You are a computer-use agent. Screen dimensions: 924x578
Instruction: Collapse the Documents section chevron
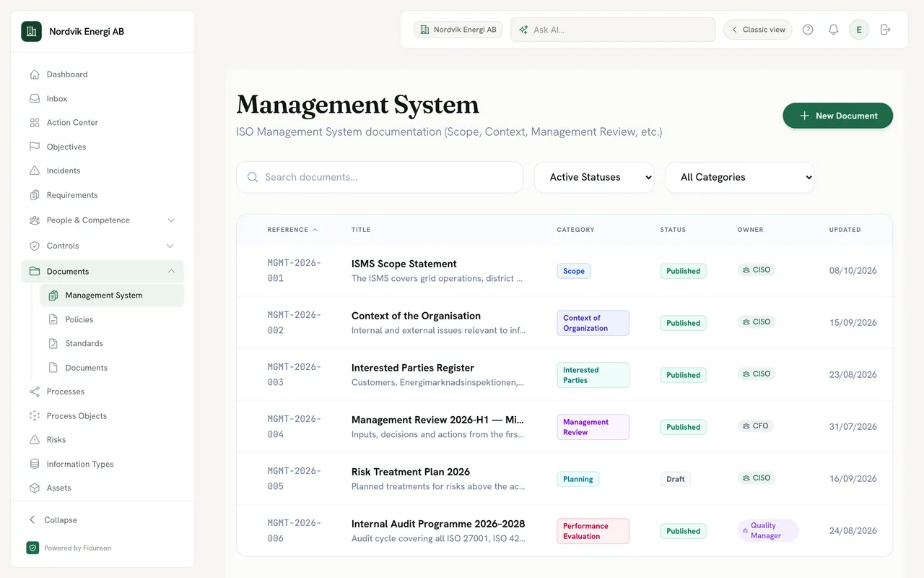[171, 272]
